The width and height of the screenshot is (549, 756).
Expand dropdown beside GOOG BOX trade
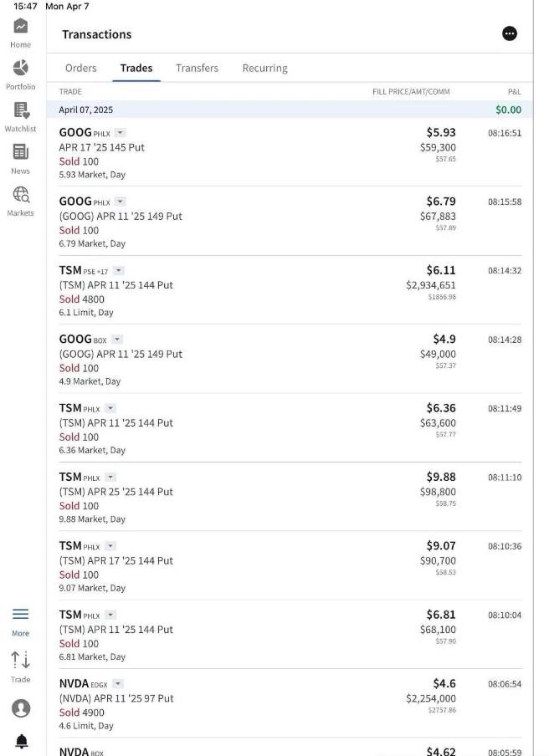tap(117, 340)
